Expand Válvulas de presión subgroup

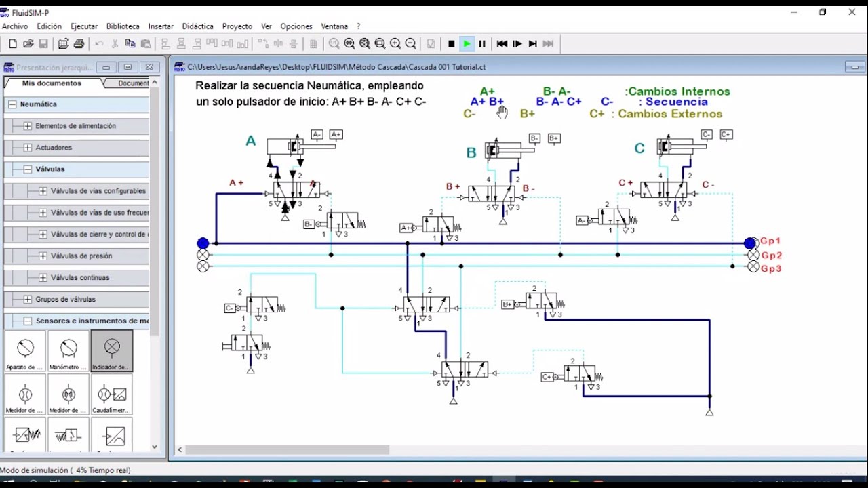[43, 256]
